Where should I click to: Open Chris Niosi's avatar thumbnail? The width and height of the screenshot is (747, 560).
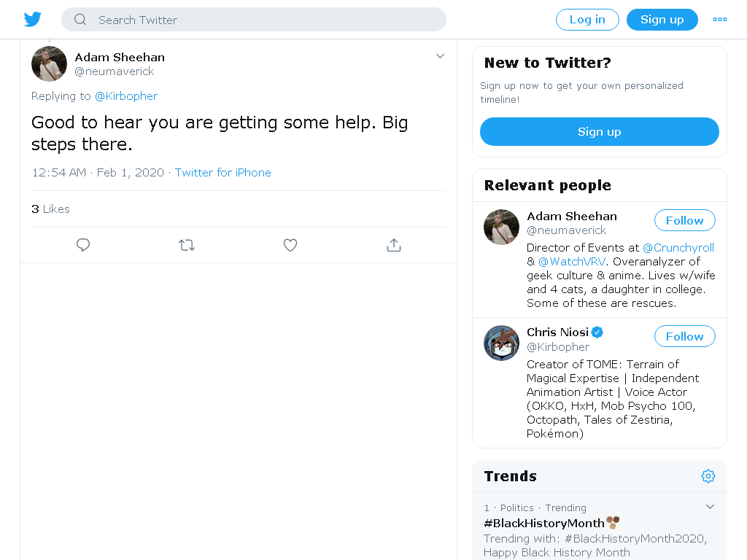pyautogui.click(x=501, y=343)
